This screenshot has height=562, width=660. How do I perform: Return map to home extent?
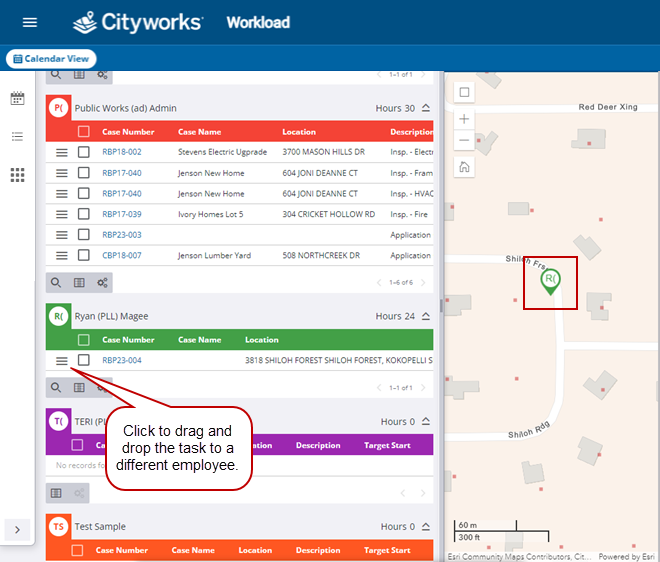coord(464,167)
